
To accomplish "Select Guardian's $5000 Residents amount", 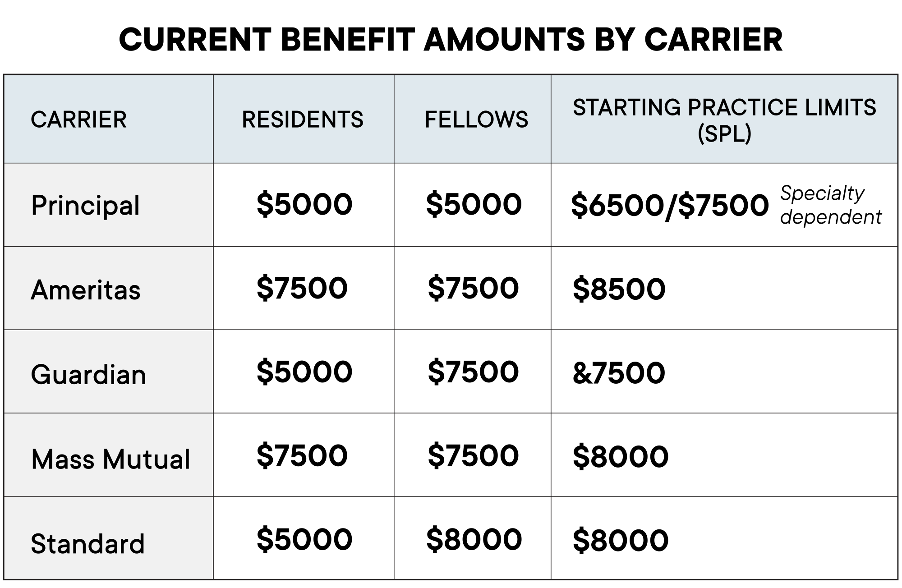I will pyautogui.click(x=304, y=372).
